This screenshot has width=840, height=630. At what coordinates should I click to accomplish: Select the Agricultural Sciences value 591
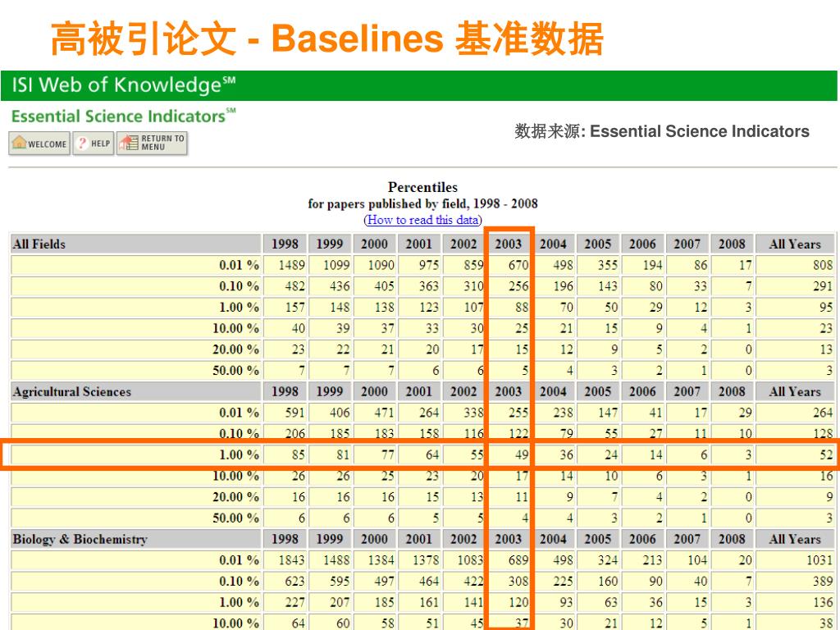(294, 413)
